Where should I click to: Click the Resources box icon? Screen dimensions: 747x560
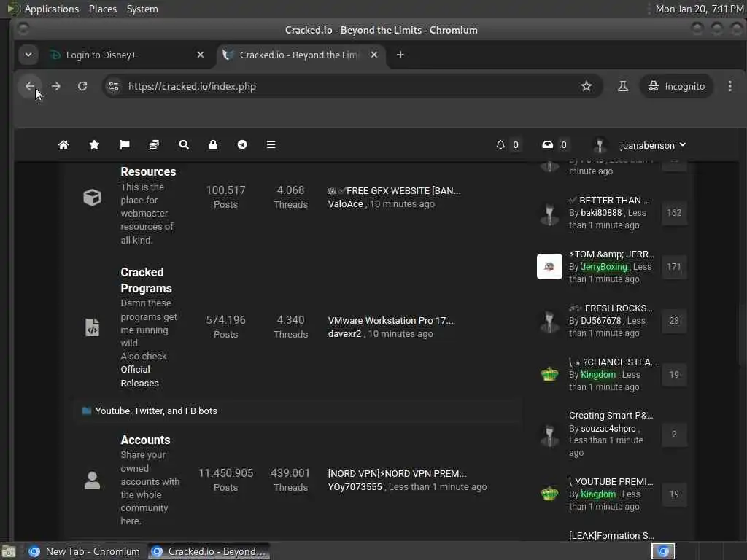[93, 197]
